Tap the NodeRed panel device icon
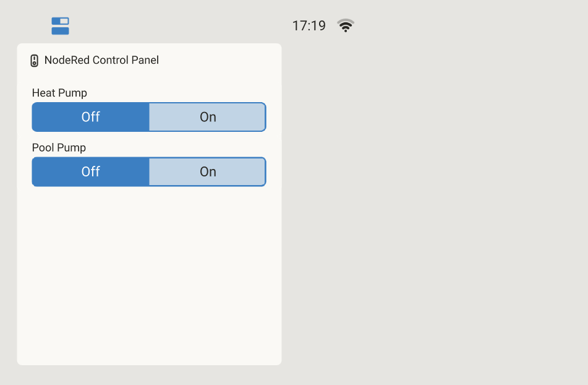This screenshot has height=385, width=588. (x=35, y=61)
